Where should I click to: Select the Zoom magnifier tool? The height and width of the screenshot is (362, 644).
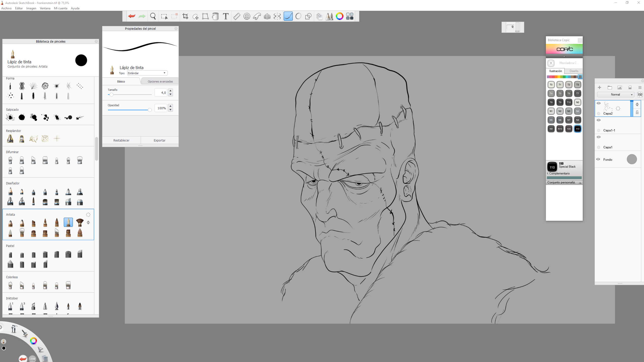pos(153,16)
